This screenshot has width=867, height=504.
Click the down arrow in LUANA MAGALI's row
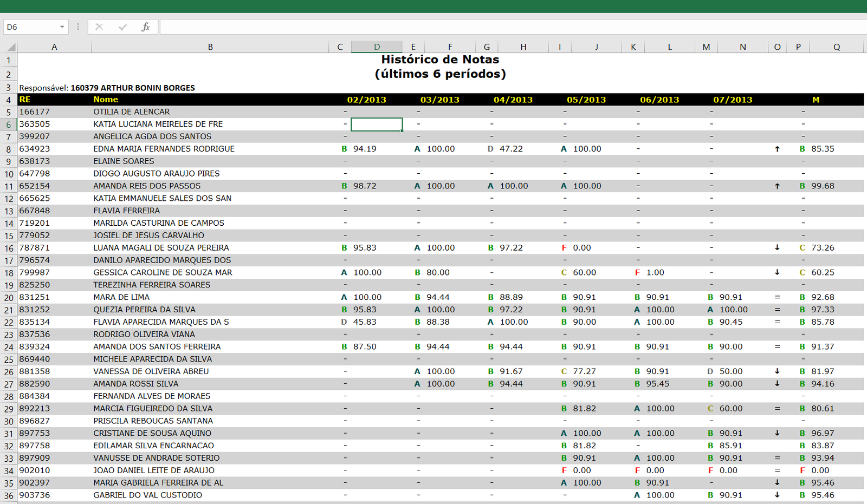(x=777, y=247)
